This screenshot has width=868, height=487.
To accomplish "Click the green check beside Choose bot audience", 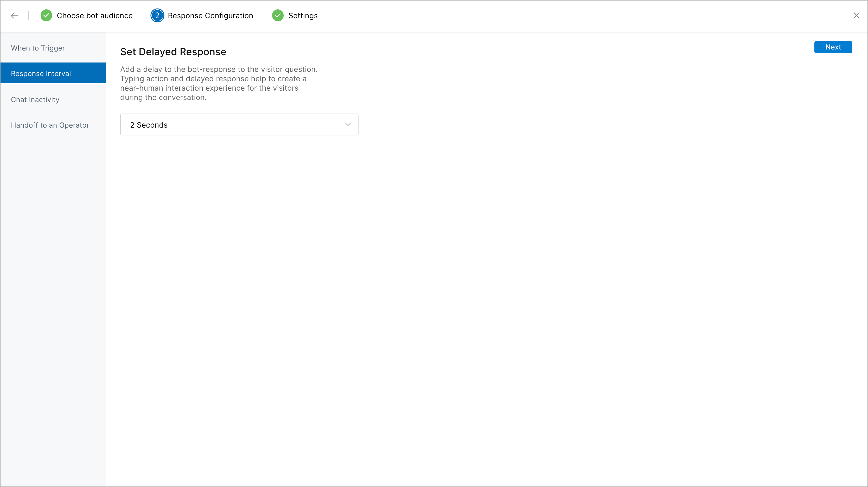I will point(46,16).
